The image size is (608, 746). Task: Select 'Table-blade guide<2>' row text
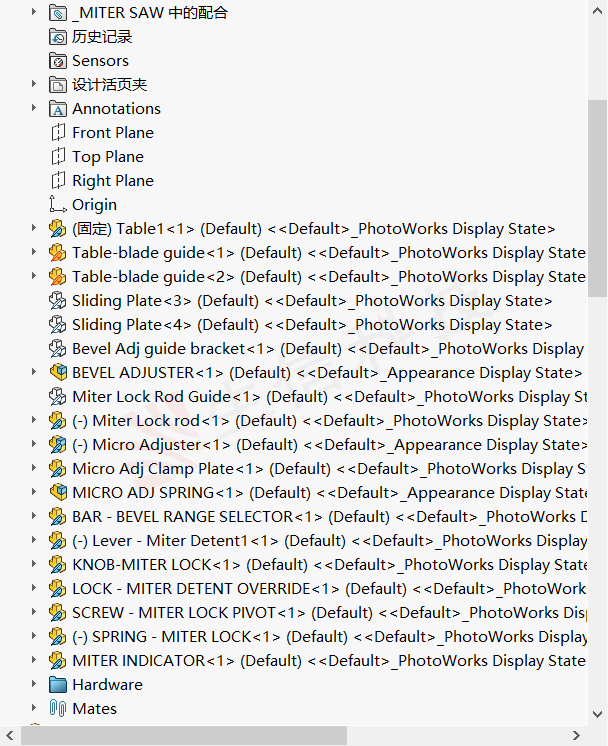coord(329,277)
